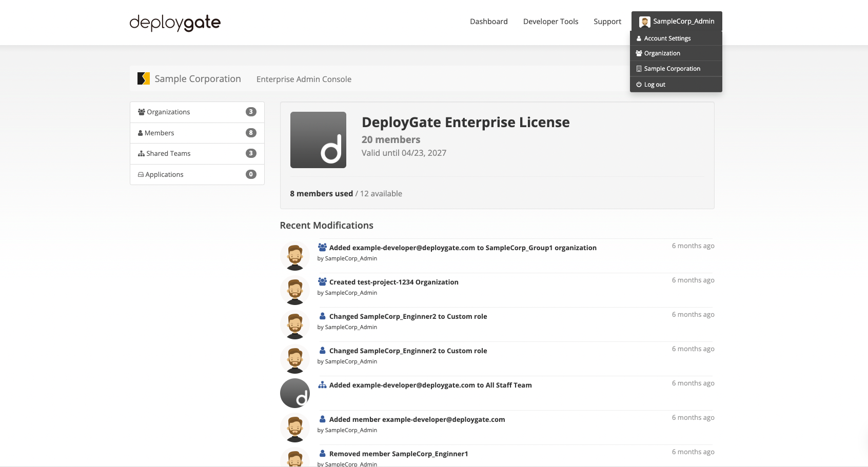Click the DeployGate logo
This screenshot has height=467, width=868.
pyautogui.click(x=175, y=23)
